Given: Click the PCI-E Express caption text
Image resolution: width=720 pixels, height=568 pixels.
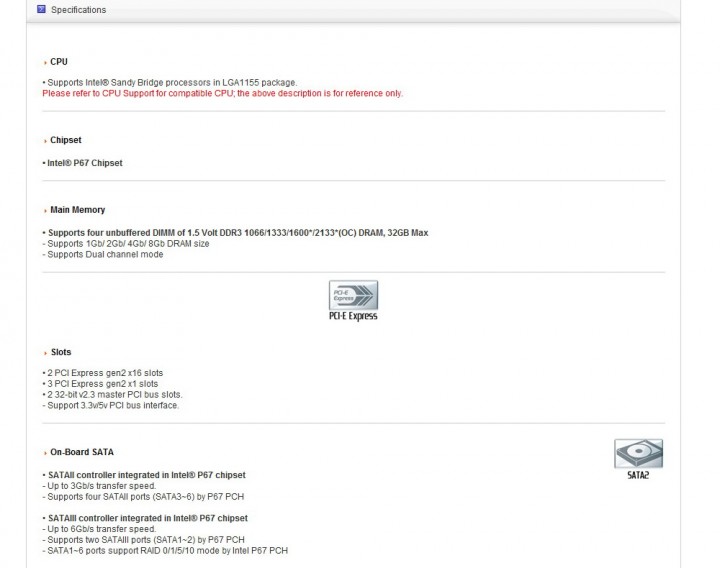Looking at the screenshot, I should tap(353, 316).
